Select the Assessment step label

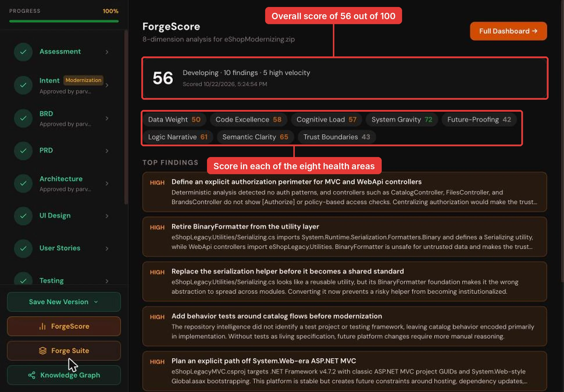coord(60,51)
